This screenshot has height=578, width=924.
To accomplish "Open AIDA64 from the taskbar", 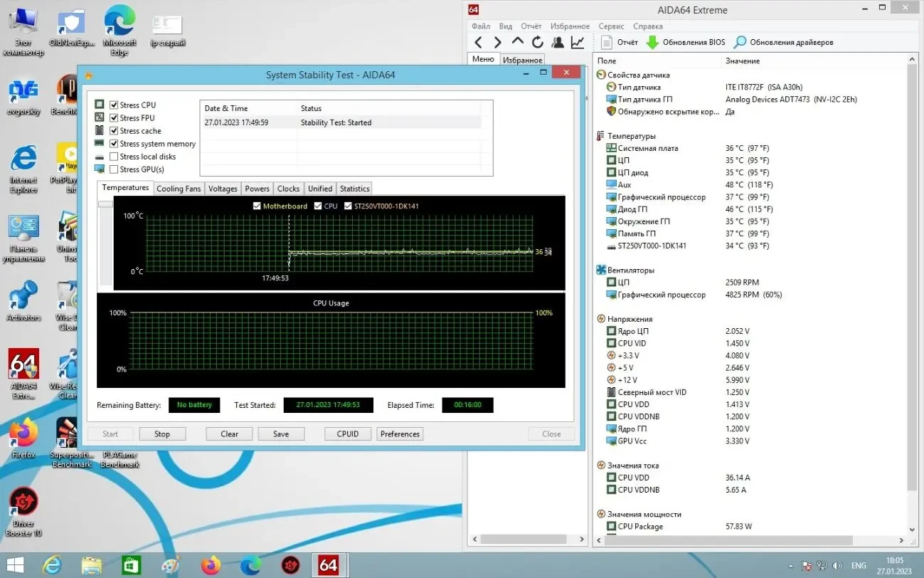I will (x=328, y=564).
